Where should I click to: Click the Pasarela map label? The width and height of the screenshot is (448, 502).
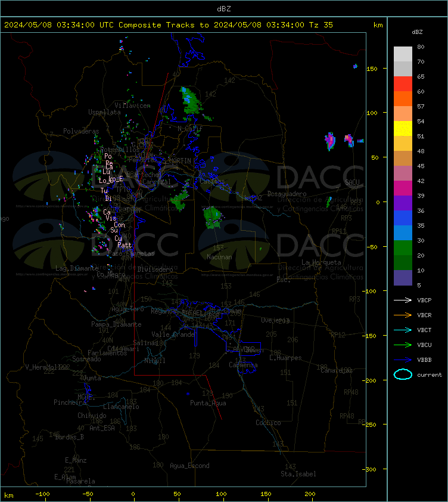coord(80,481)
